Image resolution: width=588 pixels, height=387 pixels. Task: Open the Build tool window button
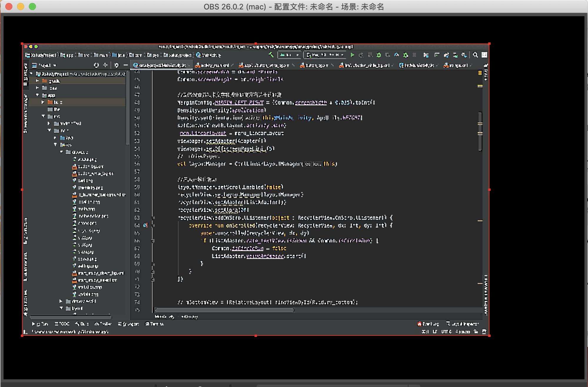(82, 324)
